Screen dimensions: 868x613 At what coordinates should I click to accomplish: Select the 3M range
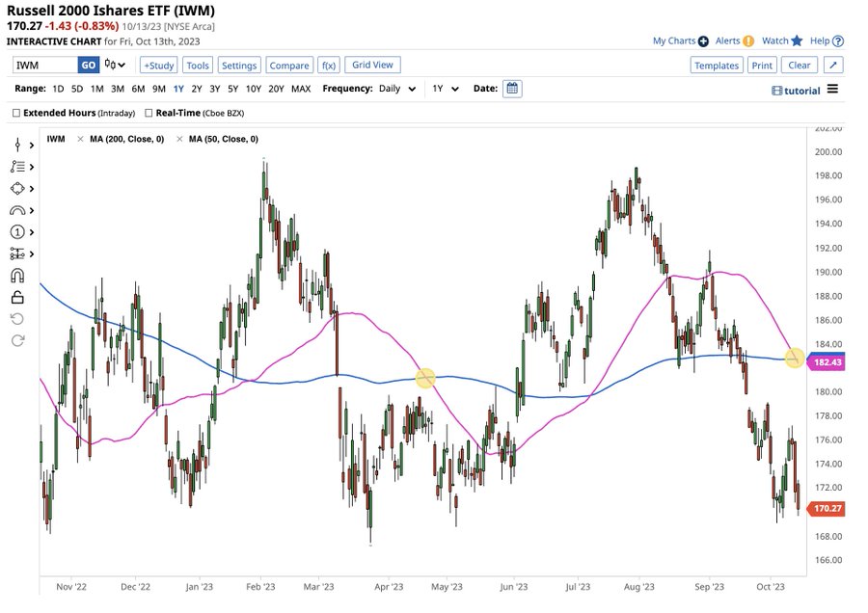[118, 89]
